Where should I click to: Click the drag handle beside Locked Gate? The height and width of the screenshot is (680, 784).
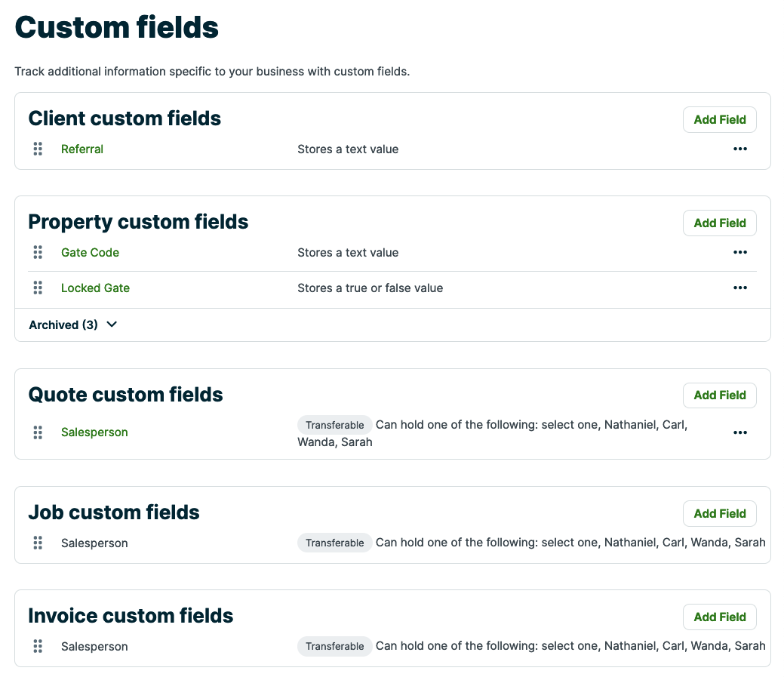click(x=38, y=288)
